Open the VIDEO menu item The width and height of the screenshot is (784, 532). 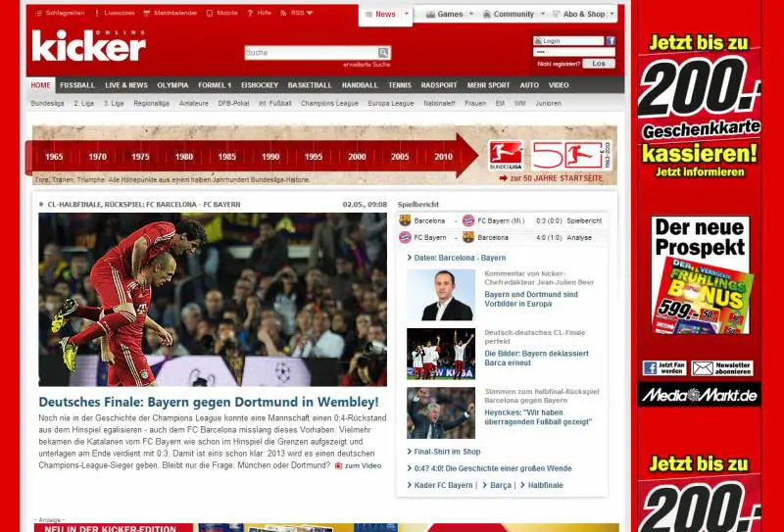[x=559, y=85]
